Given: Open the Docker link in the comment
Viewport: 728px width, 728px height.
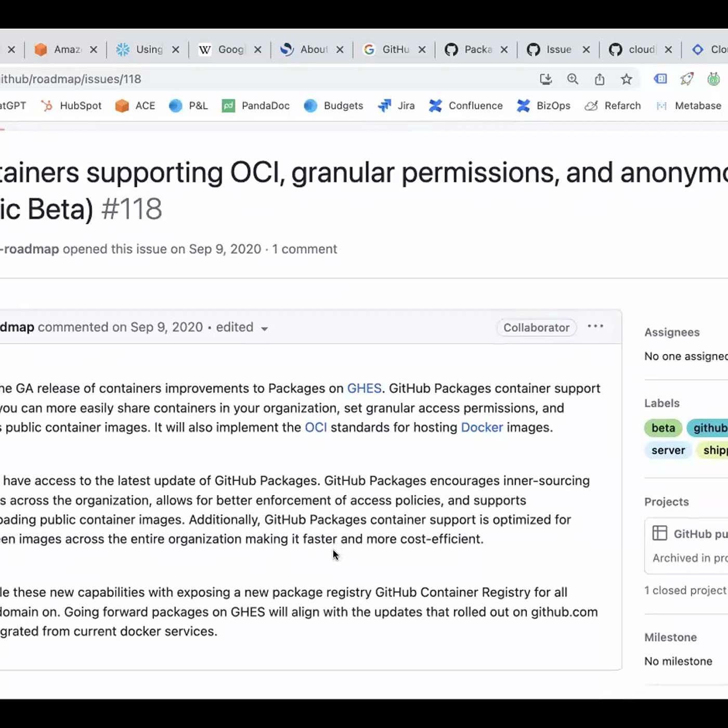Looking at the screenshot, I should pyautogui.click(x=482, y=427).
